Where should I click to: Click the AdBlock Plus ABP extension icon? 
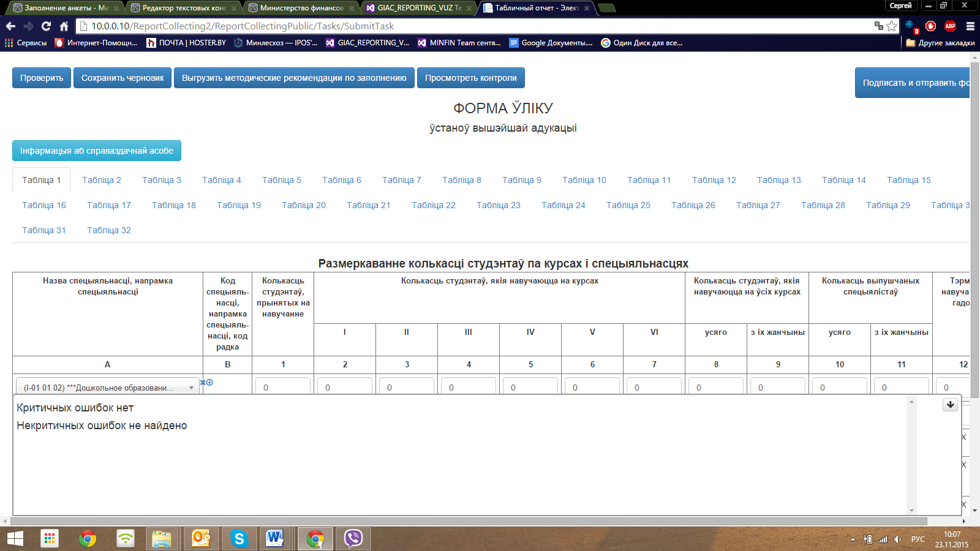[950, 26]
